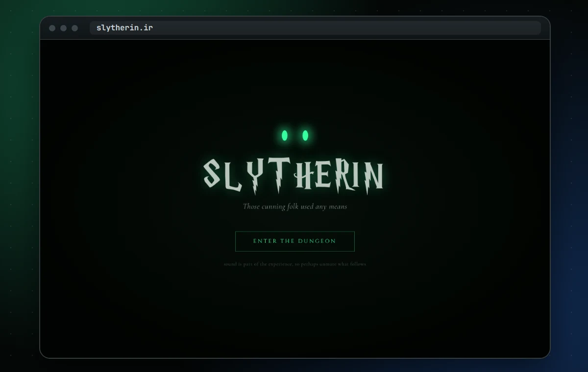Image resolution: width=588 pixels, height=372 pixels.
Task: Focus the slytherin.ir address bar
Action: [x=315, y=28]
